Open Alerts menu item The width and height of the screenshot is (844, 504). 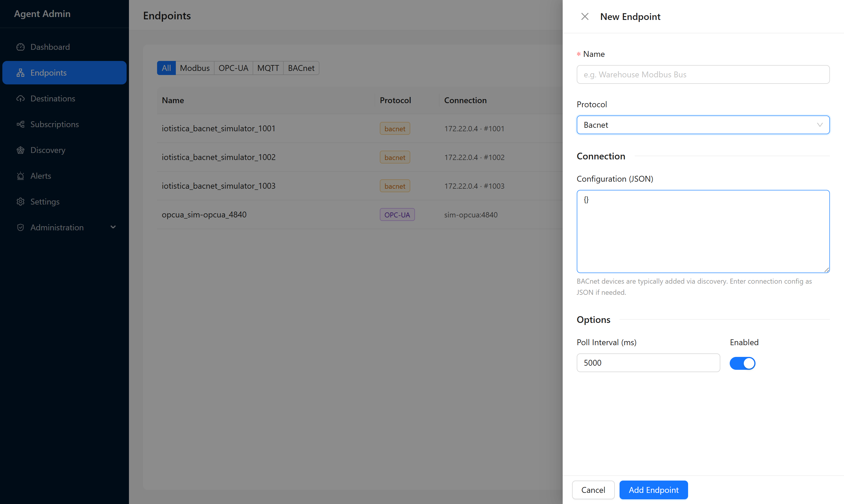point(64,176)
